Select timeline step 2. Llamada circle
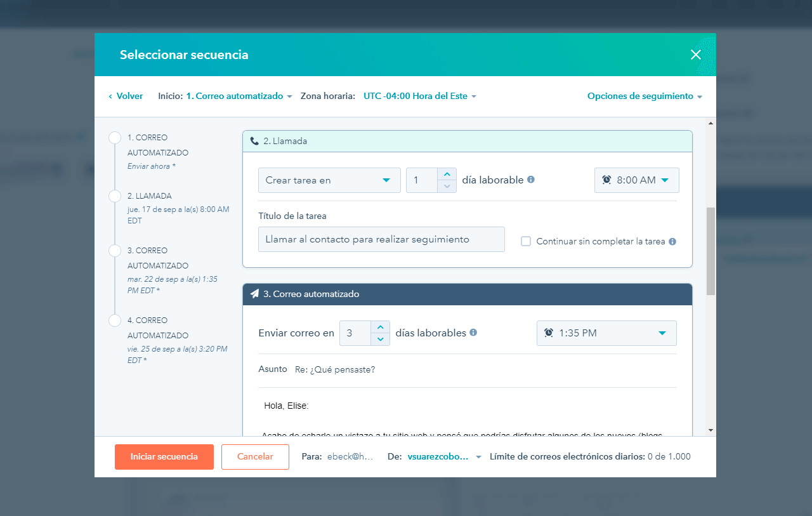This screenshot has height=516, width=812. tap(115, 196)
